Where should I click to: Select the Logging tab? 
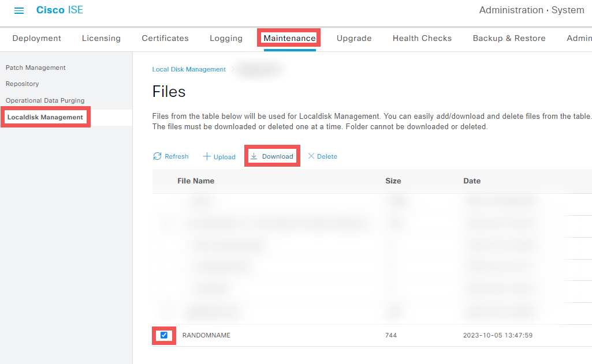(x=226, y=38)
